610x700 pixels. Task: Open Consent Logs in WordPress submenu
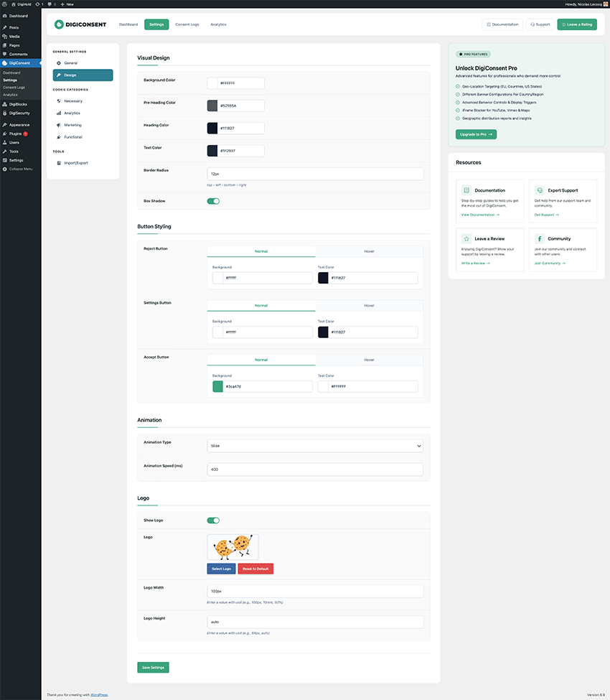coord(14,88)
